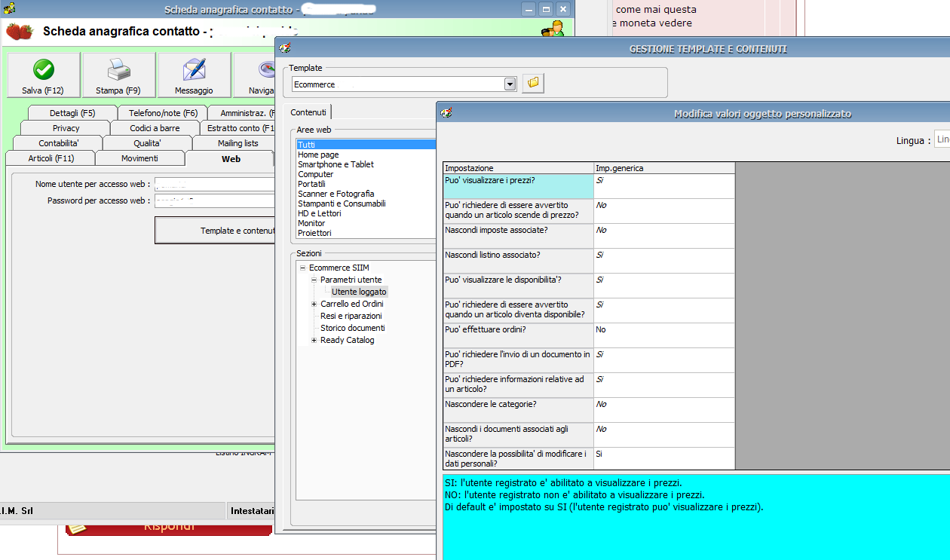Select the Contabilita' tab
The image size is (950, 560).
point(58,143)
